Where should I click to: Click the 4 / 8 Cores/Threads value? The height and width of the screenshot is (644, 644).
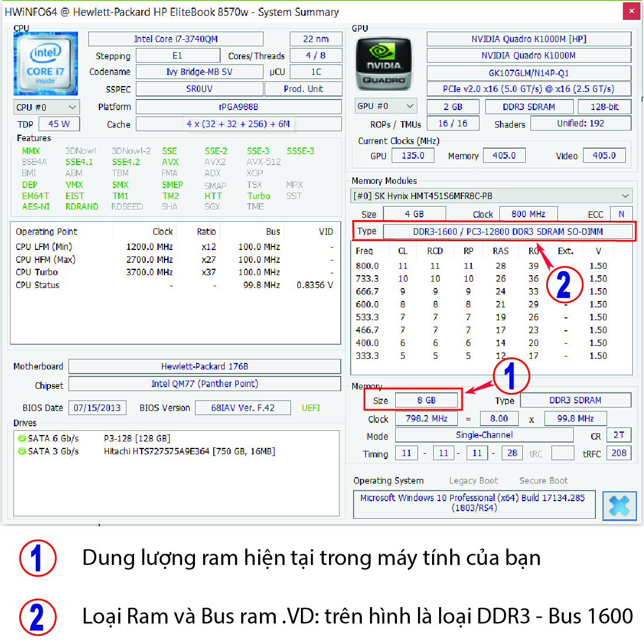(316, 56)
